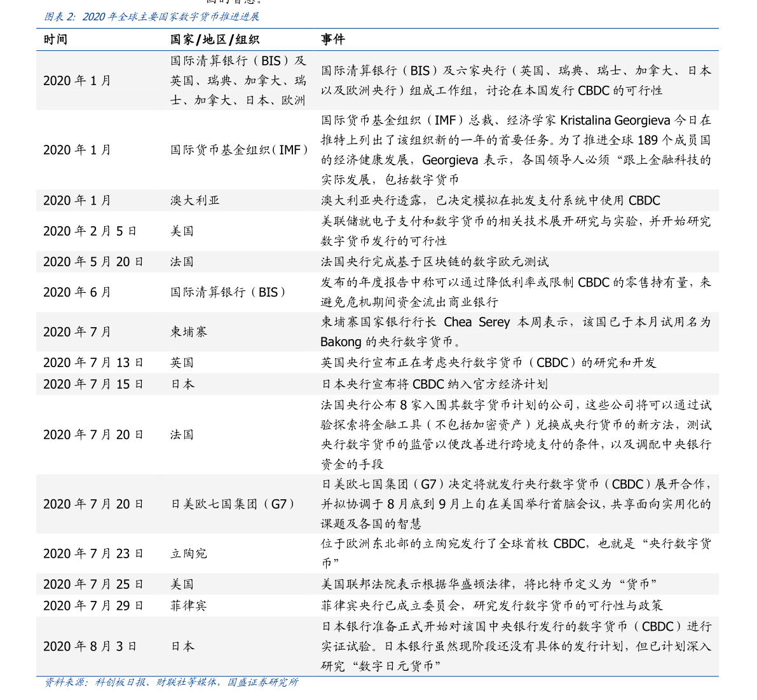Viewport: 757px width, 700px height.
Task: Click the '时间' column header
Action: tap(55, 39)
